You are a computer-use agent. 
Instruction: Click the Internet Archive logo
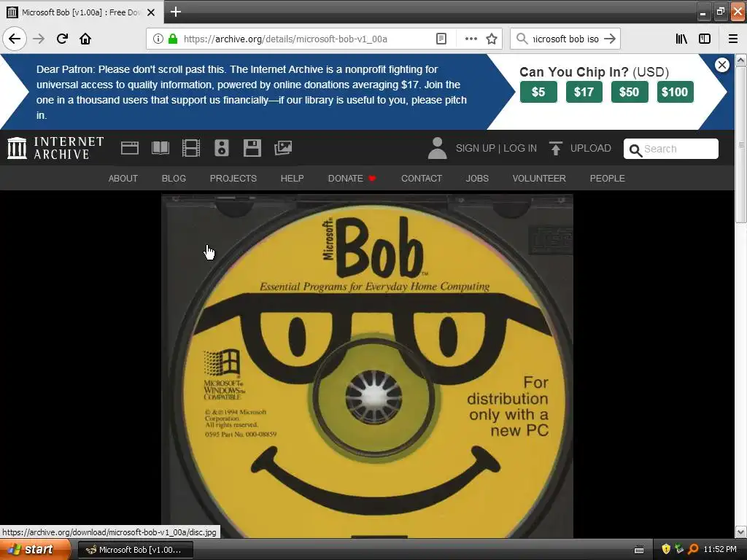click(x=55, y=148)
